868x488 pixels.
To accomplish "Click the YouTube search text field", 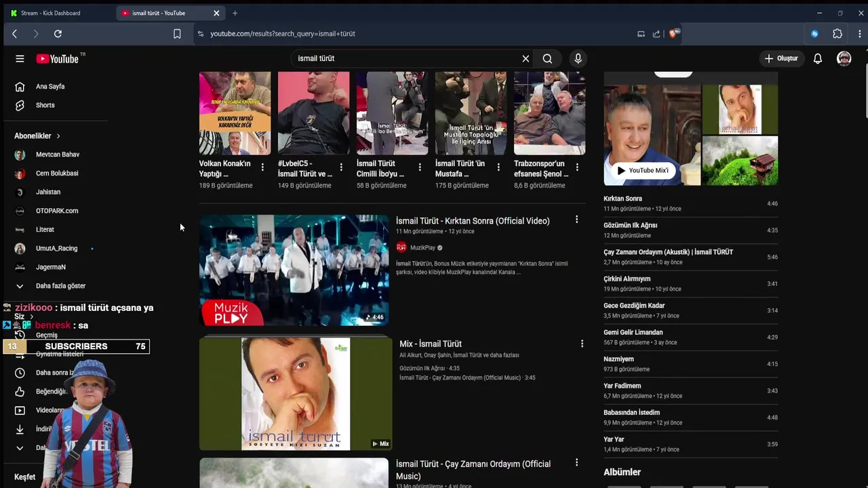I will coord(405,58).
